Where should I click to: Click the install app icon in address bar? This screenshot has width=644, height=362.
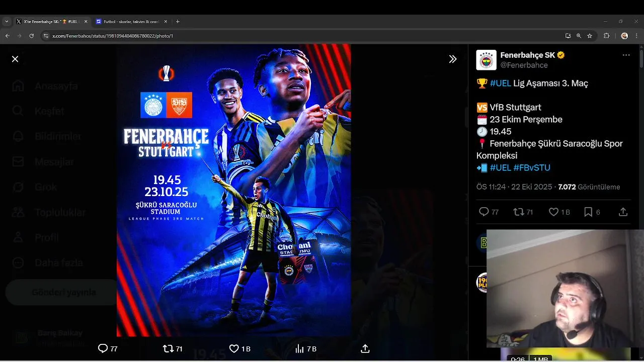pyautogui.click(x=568, y=36)
